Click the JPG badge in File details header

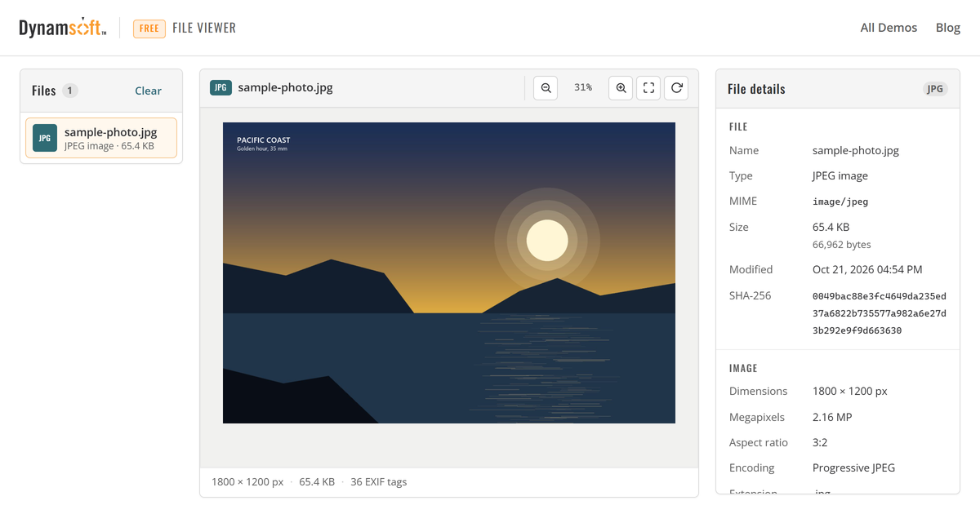935,89
